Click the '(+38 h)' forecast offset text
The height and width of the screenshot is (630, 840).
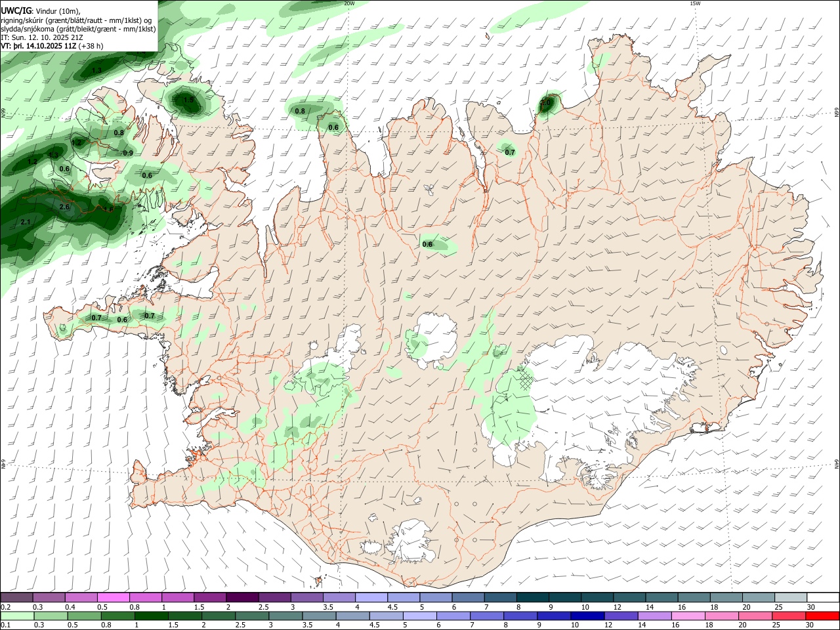click(x=91, y=47)
